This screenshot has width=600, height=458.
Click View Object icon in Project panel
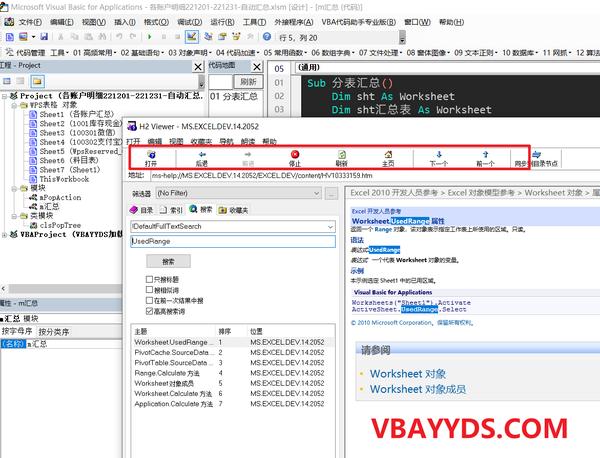[20, 81]
